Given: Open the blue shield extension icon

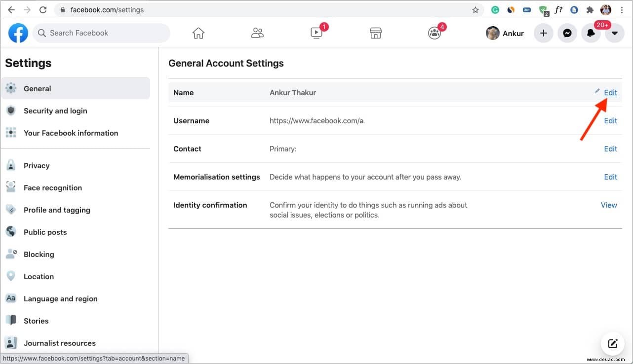Looking at the screenshot, I should point(574,10).
